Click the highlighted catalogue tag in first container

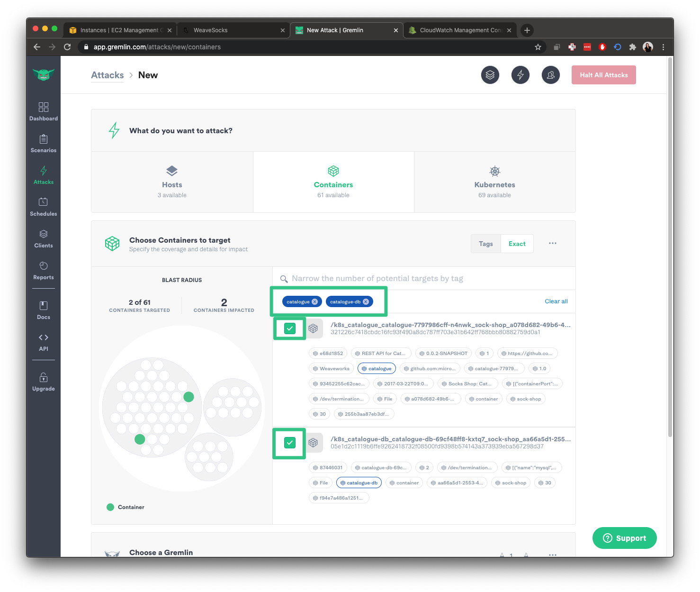[377, 369]
